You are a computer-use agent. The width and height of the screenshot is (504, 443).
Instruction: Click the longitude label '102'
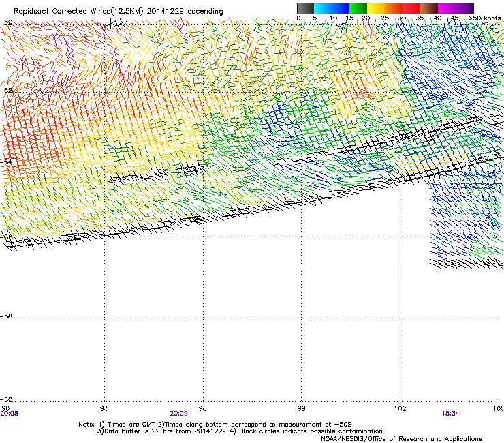[x=400, y=408]
